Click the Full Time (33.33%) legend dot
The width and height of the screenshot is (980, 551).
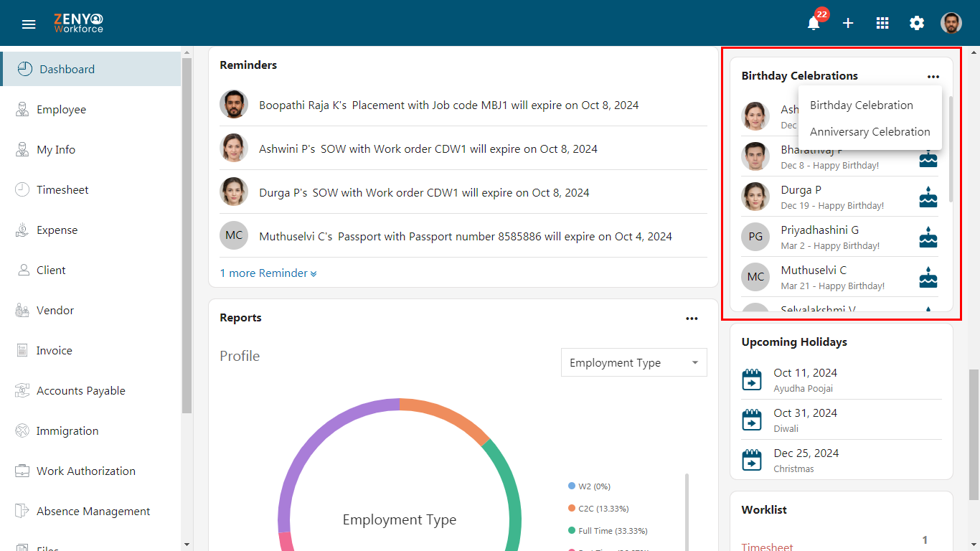point(571,530)
